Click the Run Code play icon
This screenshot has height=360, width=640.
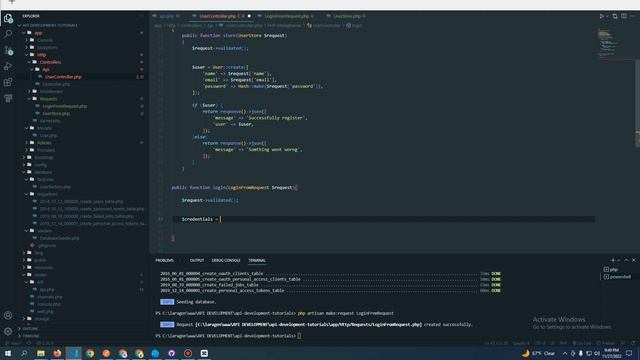click(x=601, y=16)
